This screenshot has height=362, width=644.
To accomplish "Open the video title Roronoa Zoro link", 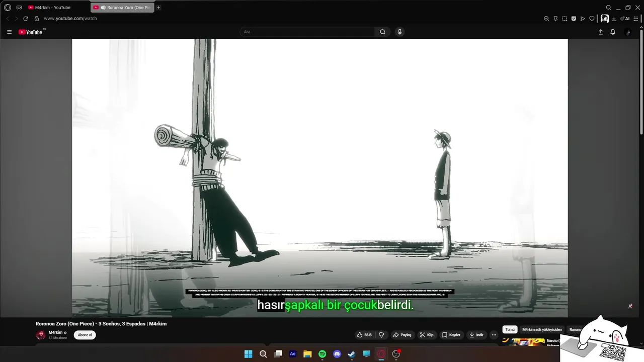I will click(x=101, y=324).
